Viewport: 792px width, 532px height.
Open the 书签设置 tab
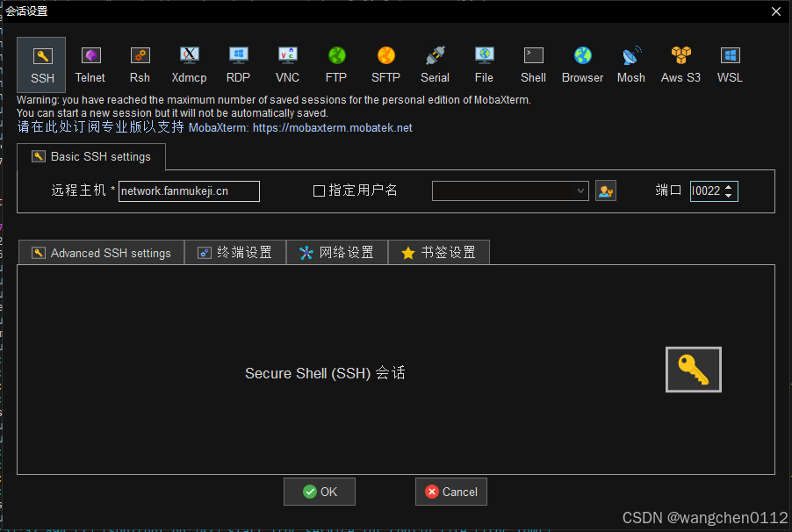click(x=438, y=253)
